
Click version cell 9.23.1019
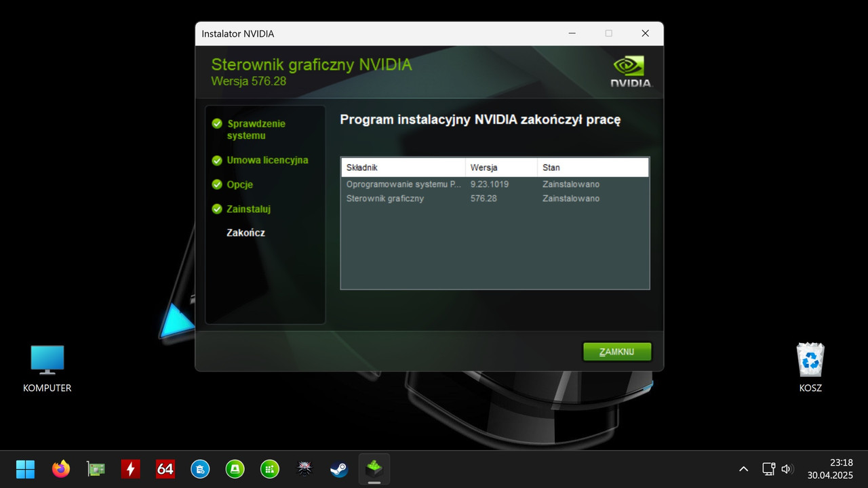coord(490,184)
